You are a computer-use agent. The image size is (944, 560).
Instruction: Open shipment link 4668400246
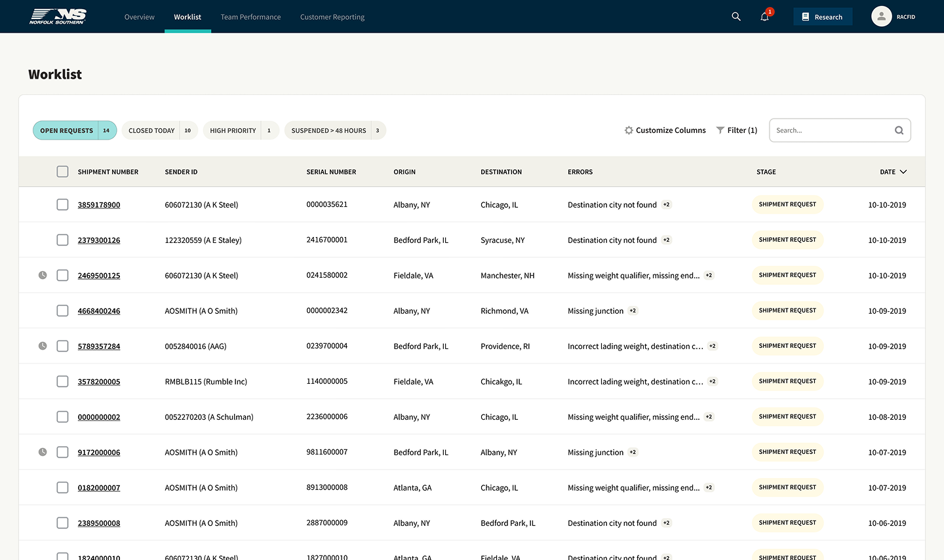click(x=99, y=311)
